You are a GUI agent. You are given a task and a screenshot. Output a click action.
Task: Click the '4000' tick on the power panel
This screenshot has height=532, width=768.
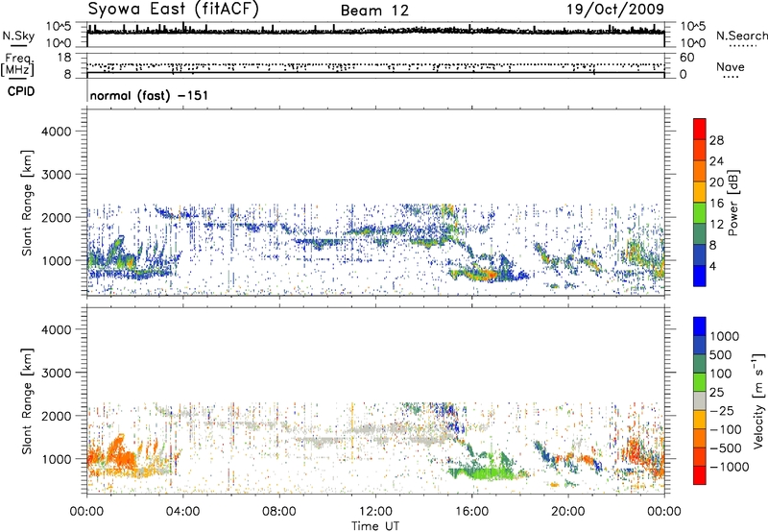[56, 132]
